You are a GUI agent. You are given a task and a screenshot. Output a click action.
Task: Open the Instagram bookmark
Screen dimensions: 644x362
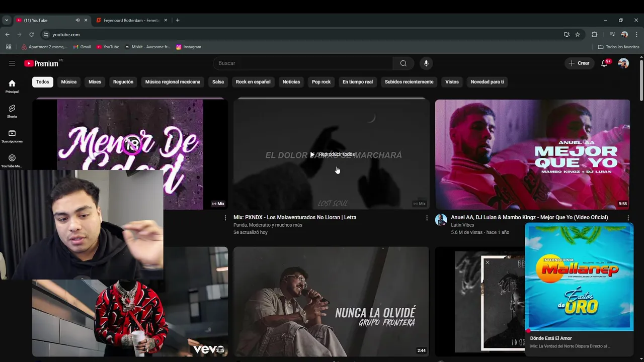[x=189, y=47]
